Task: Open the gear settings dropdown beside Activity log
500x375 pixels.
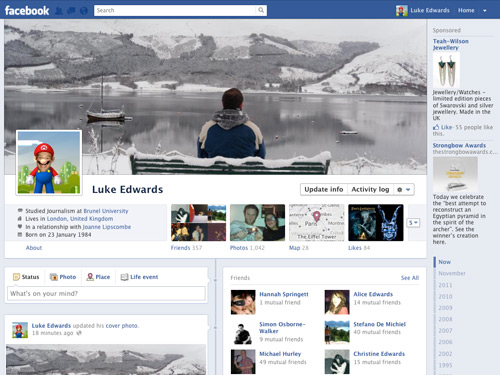Action: click(x=404, y=189)
